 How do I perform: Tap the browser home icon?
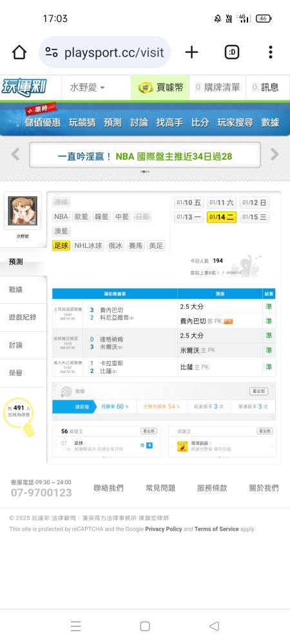[x=19, y=52]
